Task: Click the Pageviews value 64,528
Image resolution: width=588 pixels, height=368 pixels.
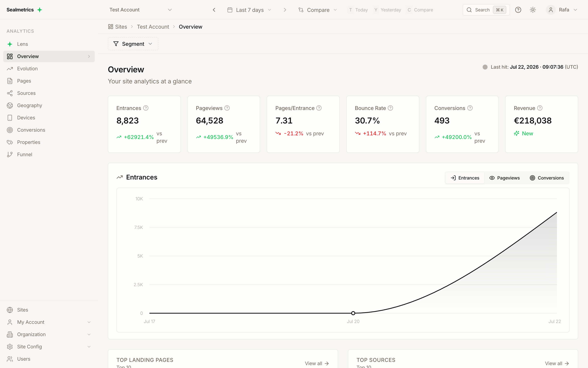Action: click(x=209, y=121)
